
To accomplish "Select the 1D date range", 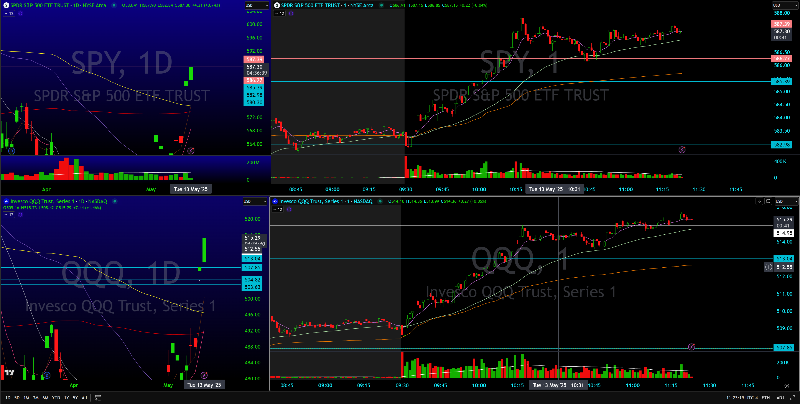I will [8, 397].
